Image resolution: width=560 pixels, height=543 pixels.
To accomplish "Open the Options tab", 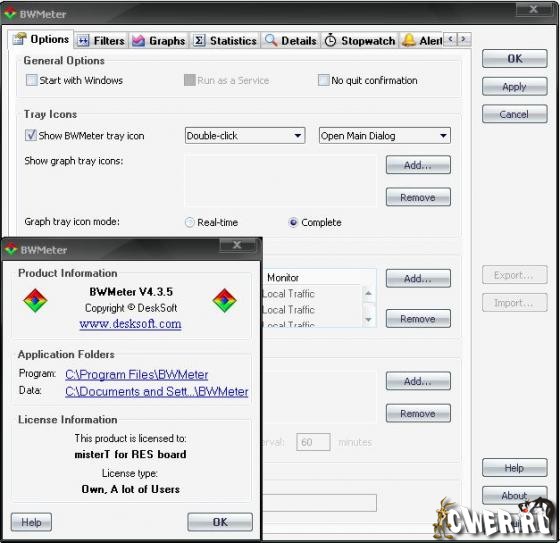I will [41, 39].
